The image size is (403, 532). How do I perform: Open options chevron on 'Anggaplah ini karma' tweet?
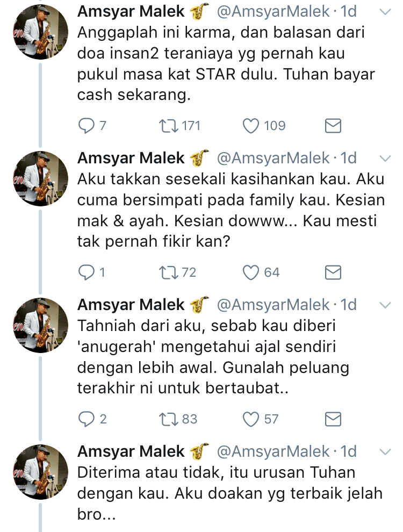pyautogui.click(x=385, y=12)
